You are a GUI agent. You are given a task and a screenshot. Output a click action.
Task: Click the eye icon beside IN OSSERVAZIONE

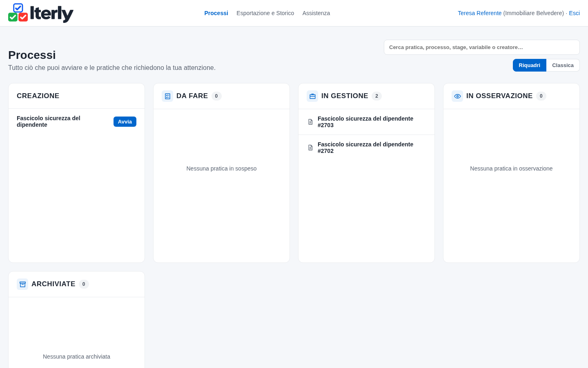click(x=457, y=96)
